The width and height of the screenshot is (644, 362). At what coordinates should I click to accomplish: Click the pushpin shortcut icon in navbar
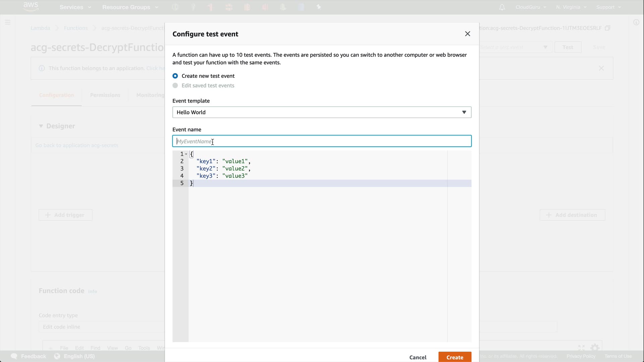click(x=319, y=7)
